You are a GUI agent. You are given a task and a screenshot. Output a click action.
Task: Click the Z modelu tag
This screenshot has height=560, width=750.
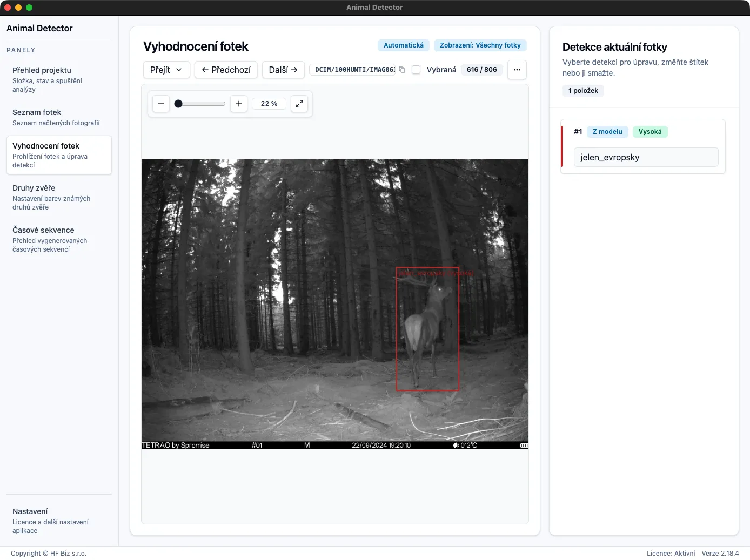(x=607, y=132)
